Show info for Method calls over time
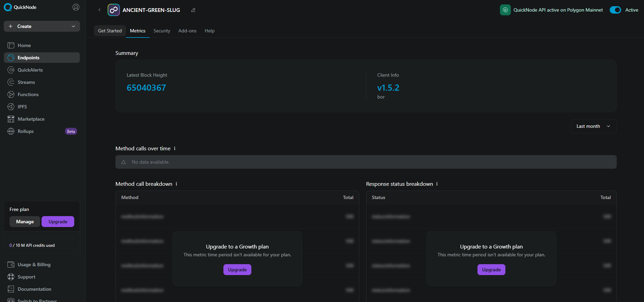 pos(175,149)
